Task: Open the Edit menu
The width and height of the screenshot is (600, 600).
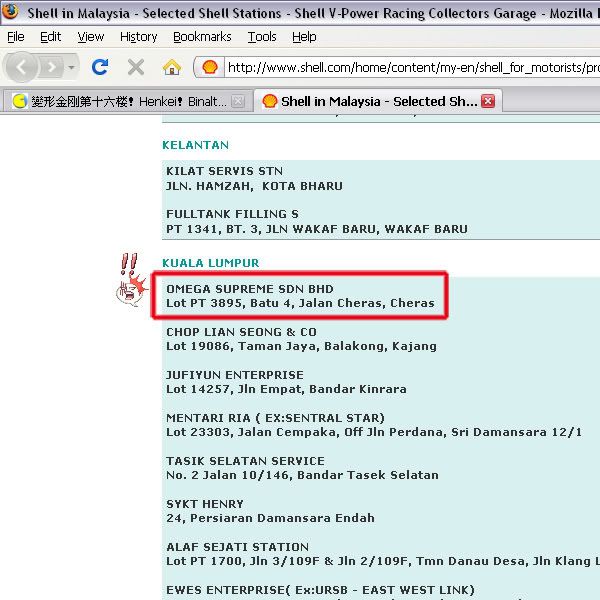Action: coord(51,37)
